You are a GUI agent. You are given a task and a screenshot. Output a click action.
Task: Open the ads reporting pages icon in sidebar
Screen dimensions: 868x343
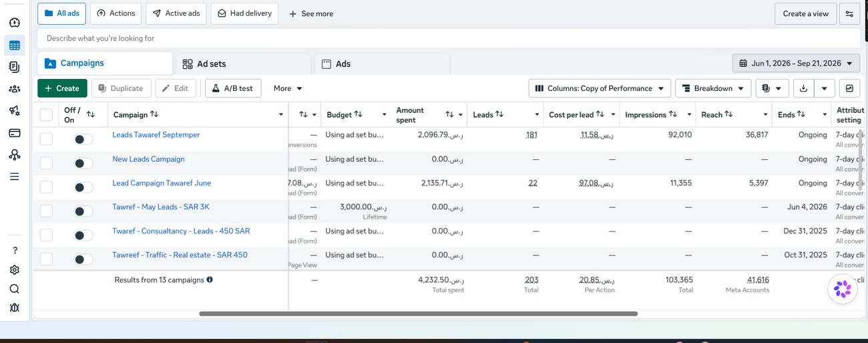coord(15,67)
